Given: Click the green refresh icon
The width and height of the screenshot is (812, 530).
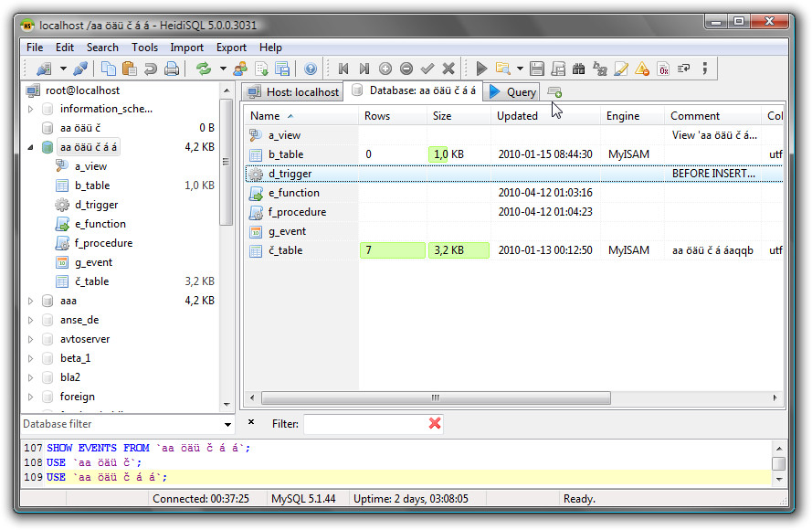Looking at the screenshot, I should 204,69.
